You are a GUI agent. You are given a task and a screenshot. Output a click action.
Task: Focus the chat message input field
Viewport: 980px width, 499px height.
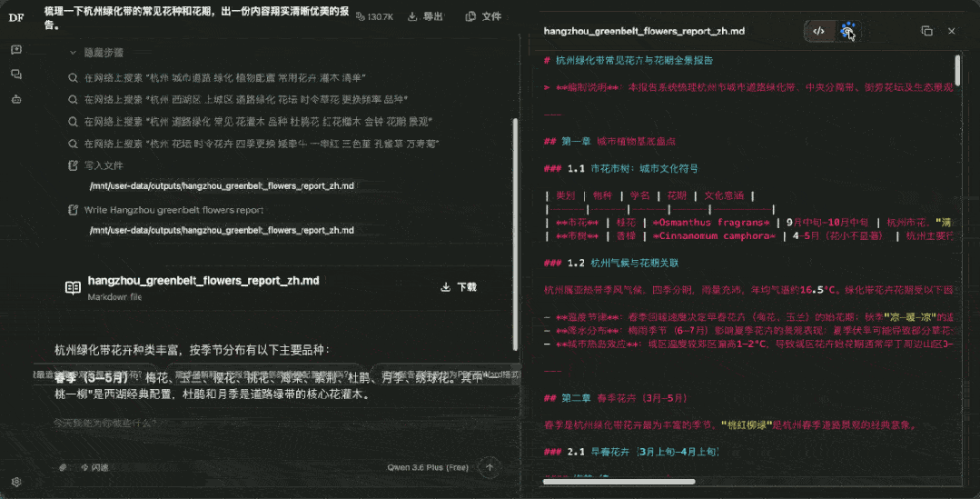click(x=275, y=424)
